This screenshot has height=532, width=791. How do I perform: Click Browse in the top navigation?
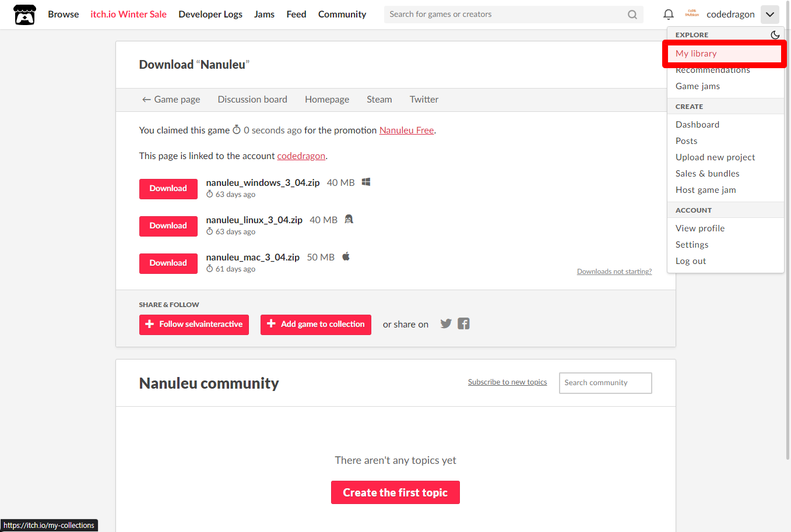coord(64,14)
